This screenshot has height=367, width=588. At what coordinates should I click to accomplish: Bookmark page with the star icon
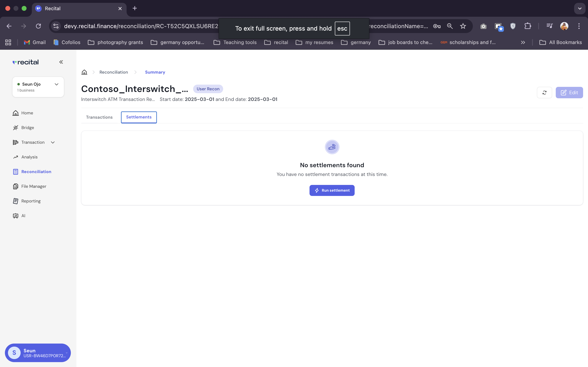463,26
